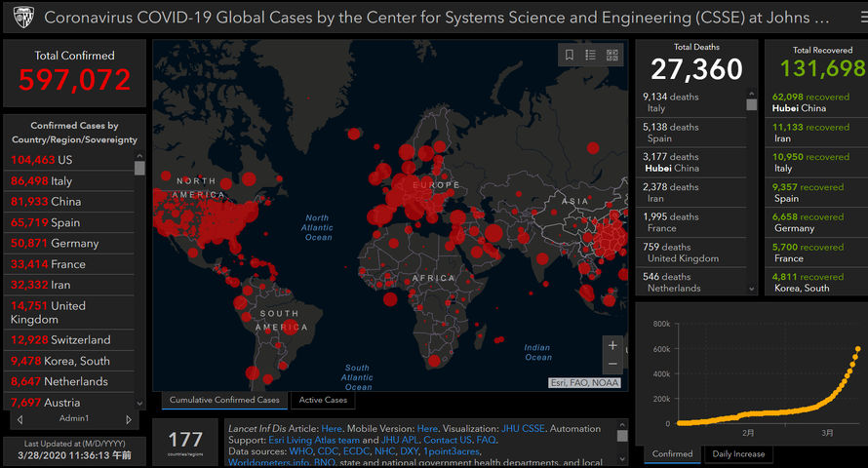Click 3,177 deaths Hubei China entry
The height and width of the screenshot is (468, 868).
pyautogui.click(x=690, y=163)
